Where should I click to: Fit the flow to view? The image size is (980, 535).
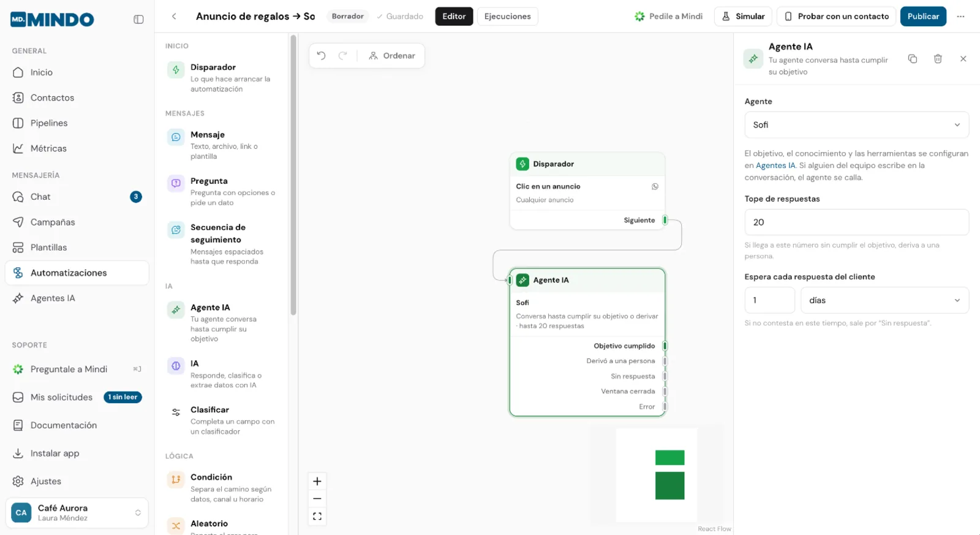(317, 517)
